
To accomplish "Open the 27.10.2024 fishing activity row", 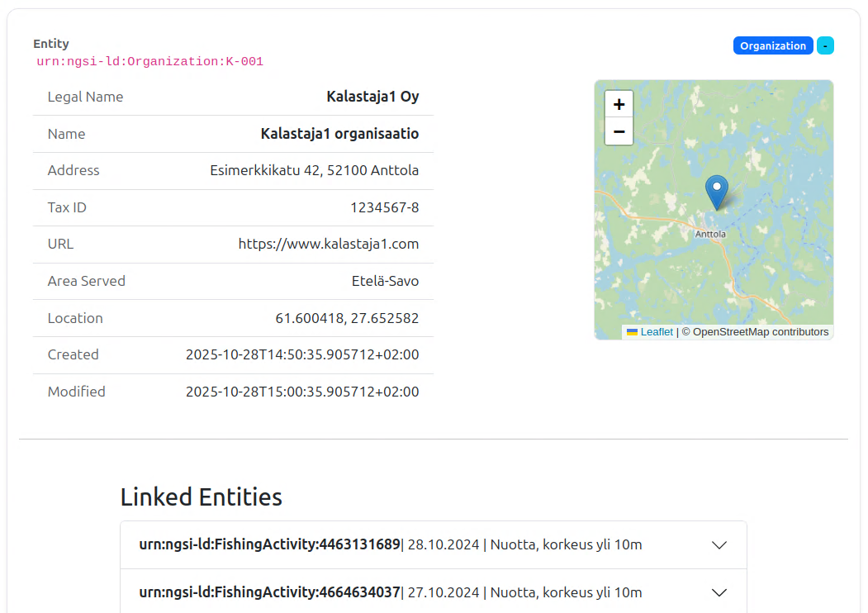I will [390, 592].
